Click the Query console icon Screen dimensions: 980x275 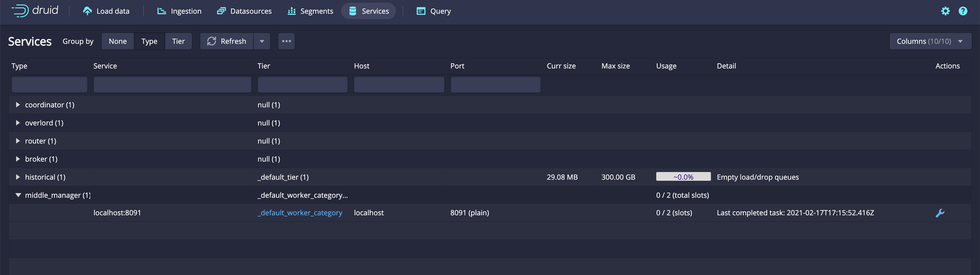pos(421,11)
